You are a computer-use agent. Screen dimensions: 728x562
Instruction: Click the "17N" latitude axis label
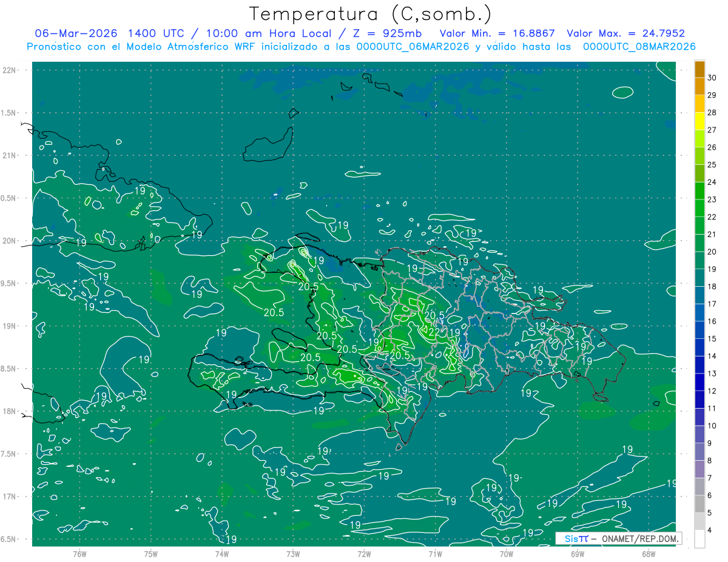(x=10, y=497)
